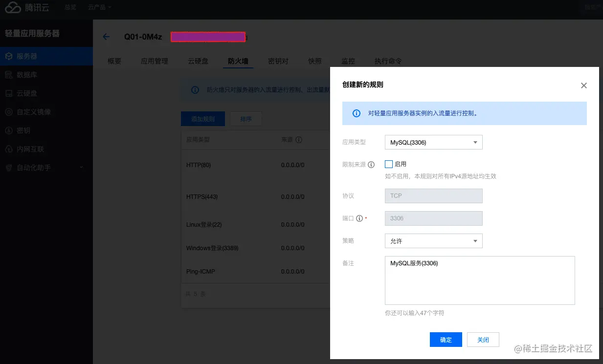Switch to the 监控 tab
603x364 pixels.
click(348, 61)
